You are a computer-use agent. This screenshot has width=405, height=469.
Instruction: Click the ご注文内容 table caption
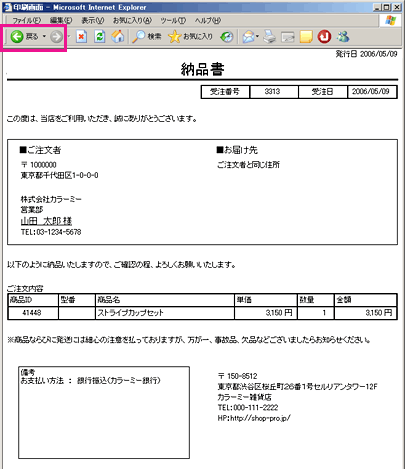[25, 288]
